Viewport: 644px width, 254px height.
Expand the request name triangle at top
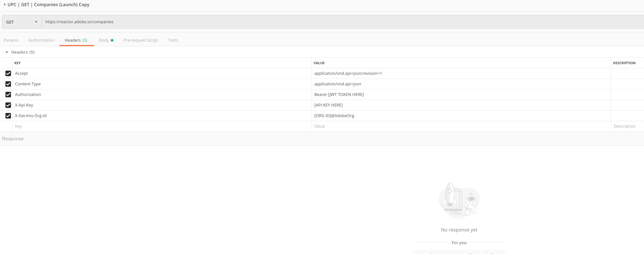tap(5, 4)
